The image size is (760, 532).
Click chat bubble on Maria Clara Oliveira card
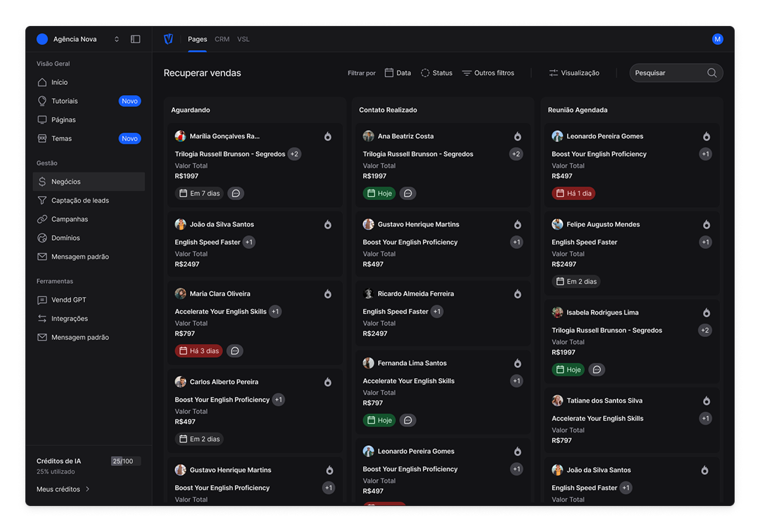235,351
